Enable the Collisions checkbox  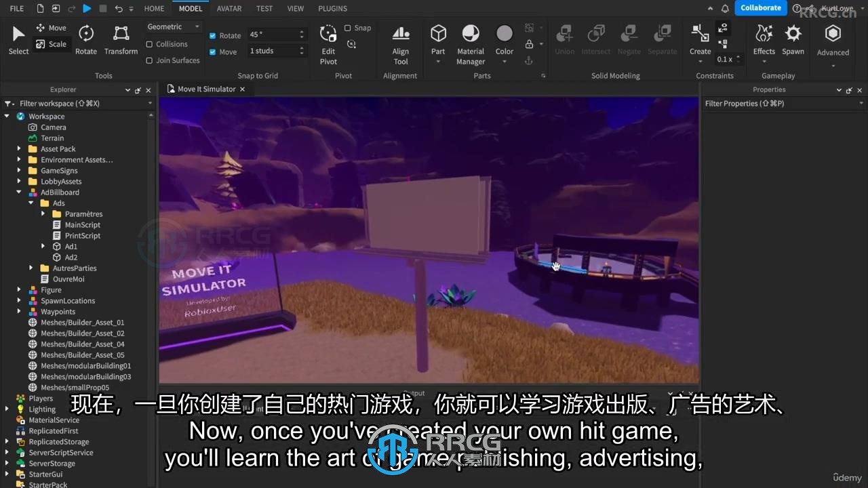pyautogui.click(x=149, y=44)
